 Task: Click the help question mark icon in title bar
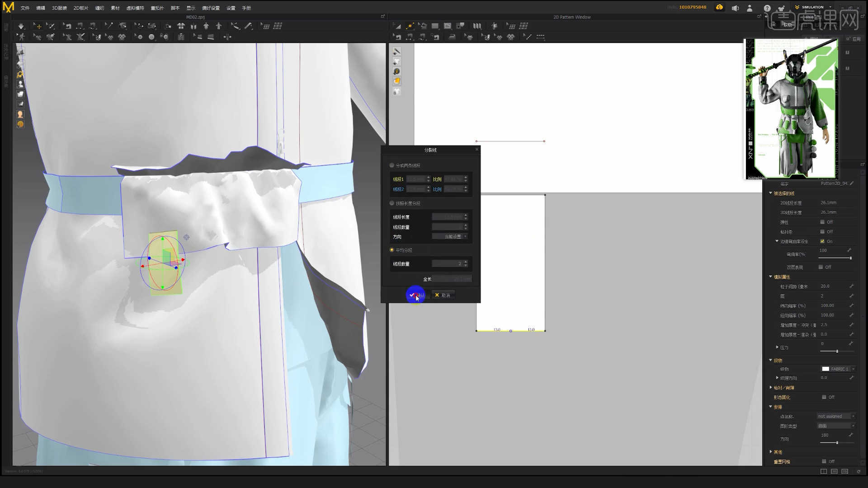click(767, 8)
